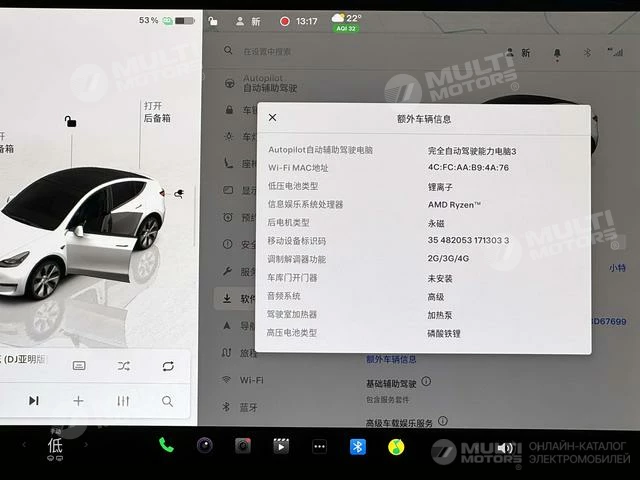The height and width of the screenshot is (480, 640).
Task: Tap the 低 climate temperature setting
Action: pos(55,446)
